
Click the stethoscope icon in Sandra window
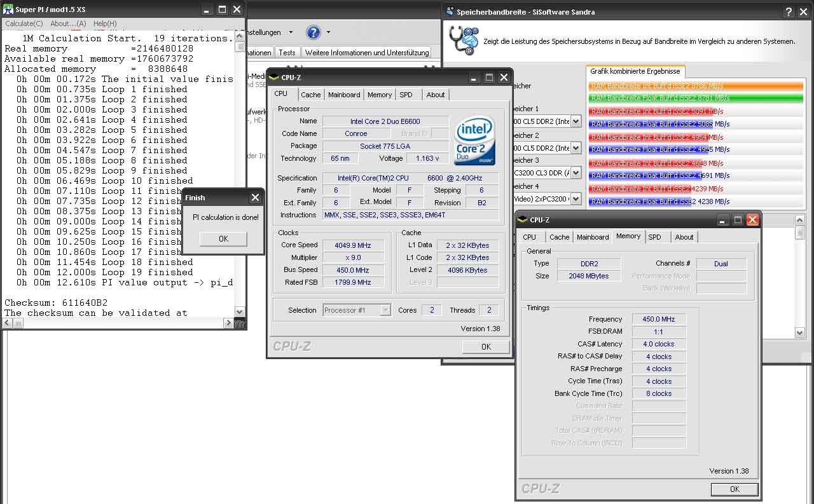[463, 40]
